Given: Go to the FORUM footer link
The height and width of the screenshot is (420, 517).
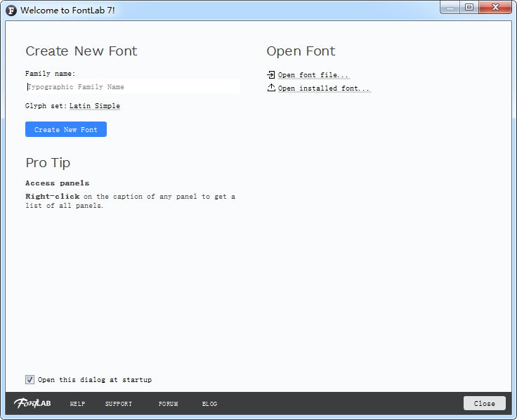Looking at the screenshot, I should 168,404.
